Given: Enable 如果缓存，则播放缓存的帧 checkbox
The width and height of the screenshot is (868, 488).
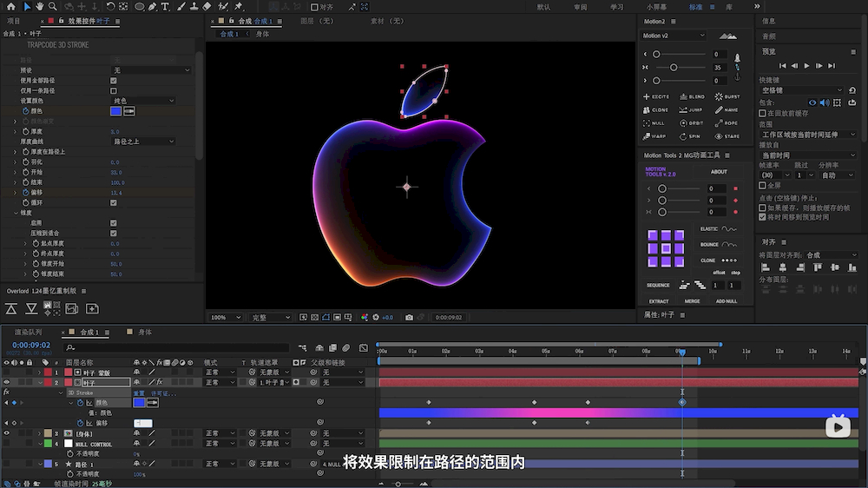Looking at the screenshot, I should click(762, 208).
